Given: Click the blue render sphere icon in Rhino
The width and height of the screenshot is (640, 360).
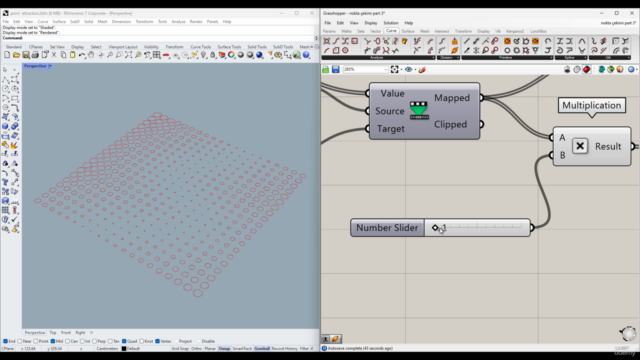Looking at the screenshot, I should [259, 55].
